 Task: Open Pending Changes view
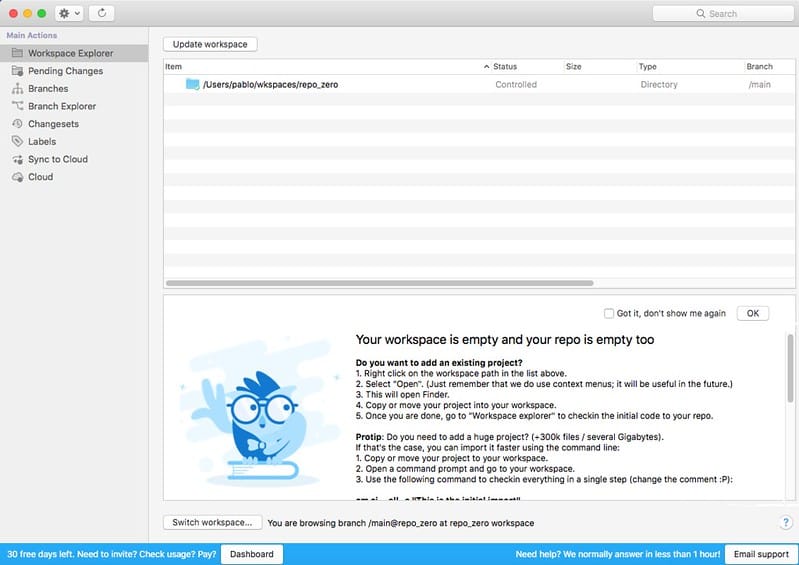tap(74, 71)
